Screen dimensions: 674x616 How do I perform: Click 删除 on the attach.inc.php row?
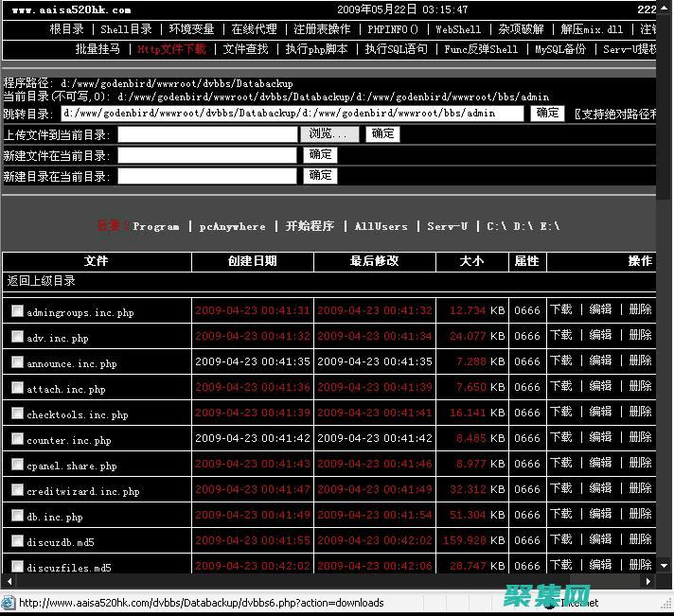[640, 387]
